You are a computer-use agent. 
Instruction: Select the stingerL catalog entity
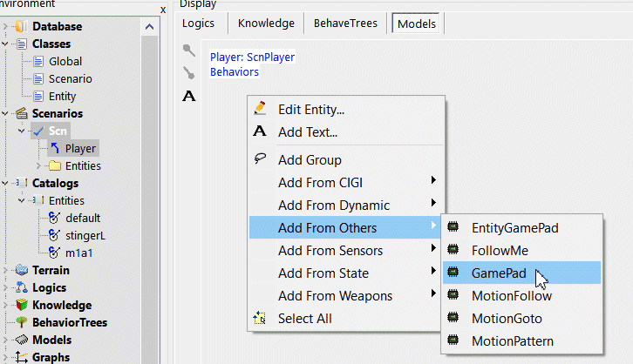coord(84,235)
